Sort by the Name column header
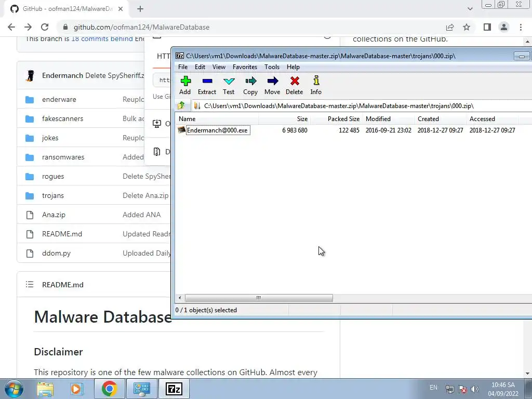The width and height of the screenshot is (532, 399). click(217, 119)
